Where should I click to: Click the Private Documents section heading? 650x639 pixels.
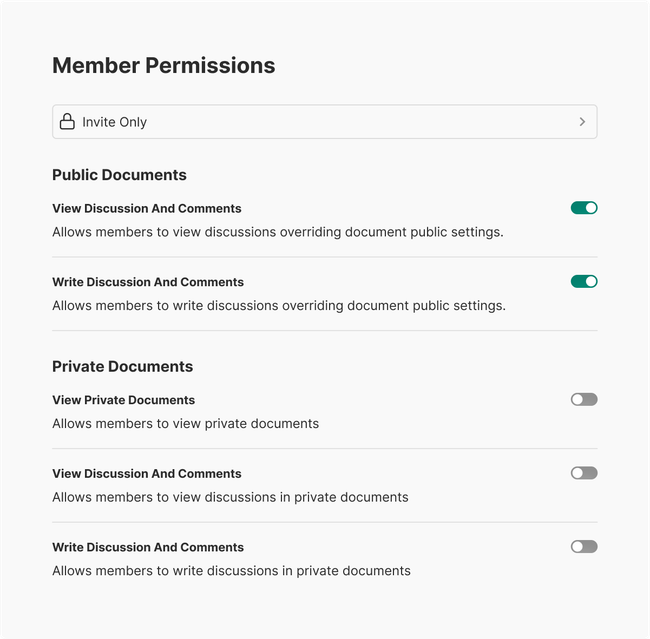point(122,366)
